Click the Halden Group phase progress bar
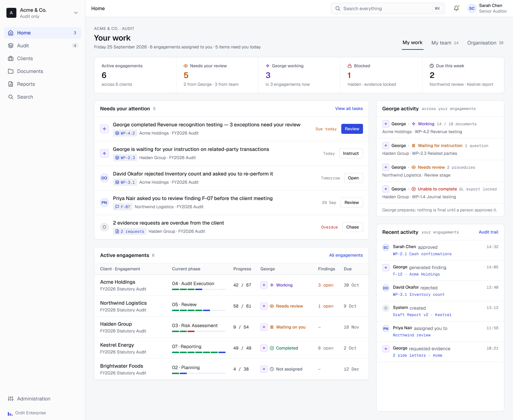Screen dimensions: 513x420 [x=199, y=331]
